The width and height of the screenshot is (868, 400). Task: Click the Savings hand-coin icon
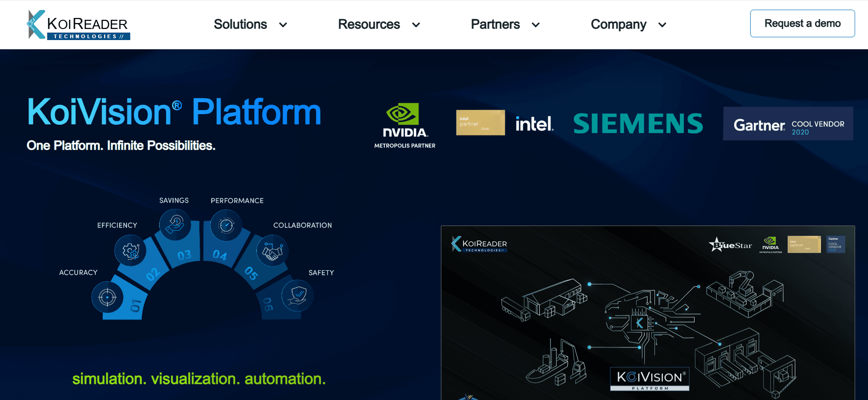(175, 225)
